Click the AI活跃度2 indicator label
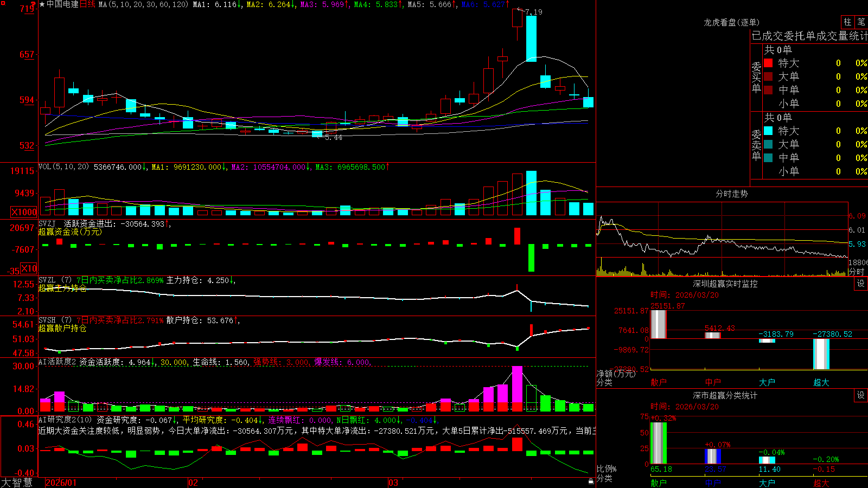 coord(58,362)
